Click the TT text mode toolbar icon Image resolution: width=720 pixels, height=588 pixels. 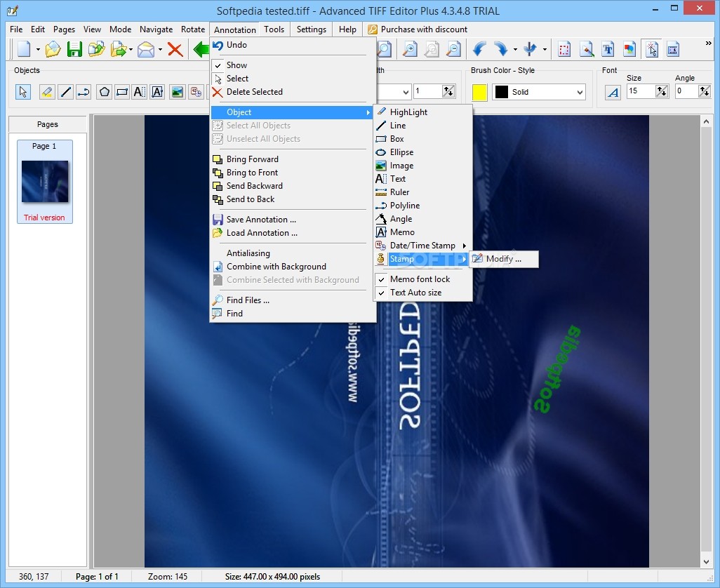click(608, 49)
